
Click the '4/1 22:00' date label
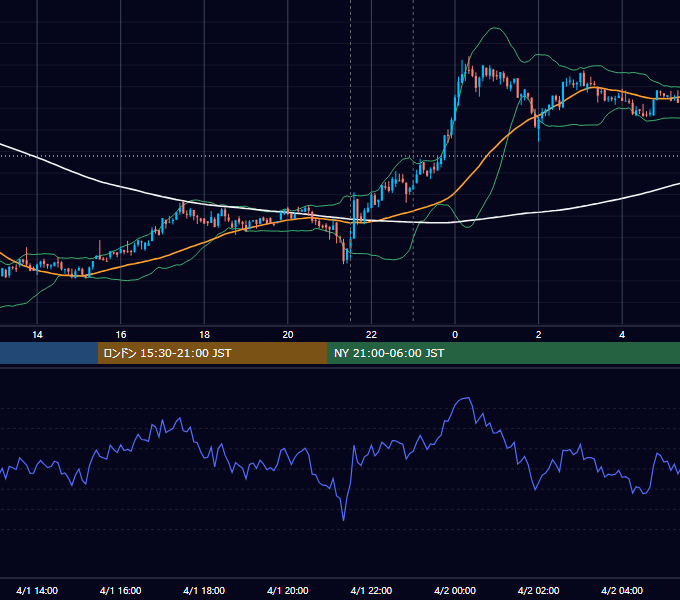click(371, 591)
